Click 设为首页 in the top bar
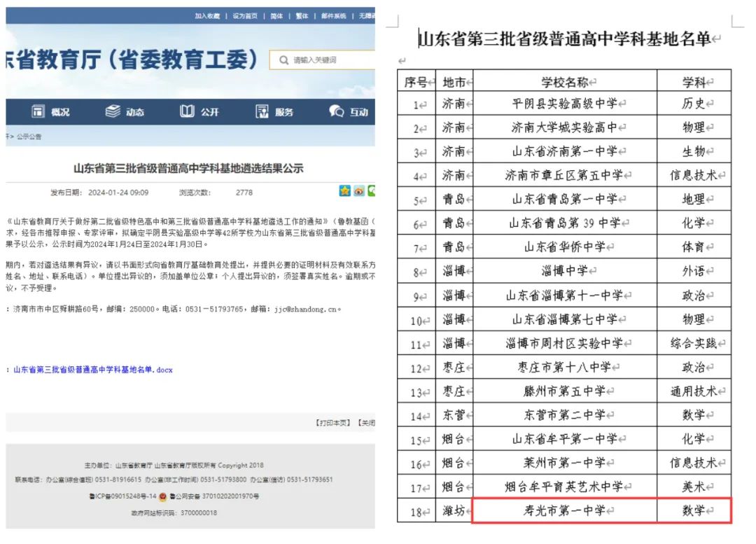The height and width of the screenshot is (544, 756). pos(245,16)
